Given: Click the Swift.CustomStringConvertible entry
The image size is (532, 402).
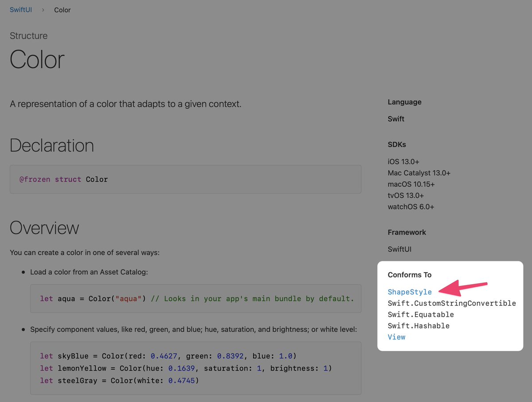Looking at the screenshot, I should click(x=452, y=303).
